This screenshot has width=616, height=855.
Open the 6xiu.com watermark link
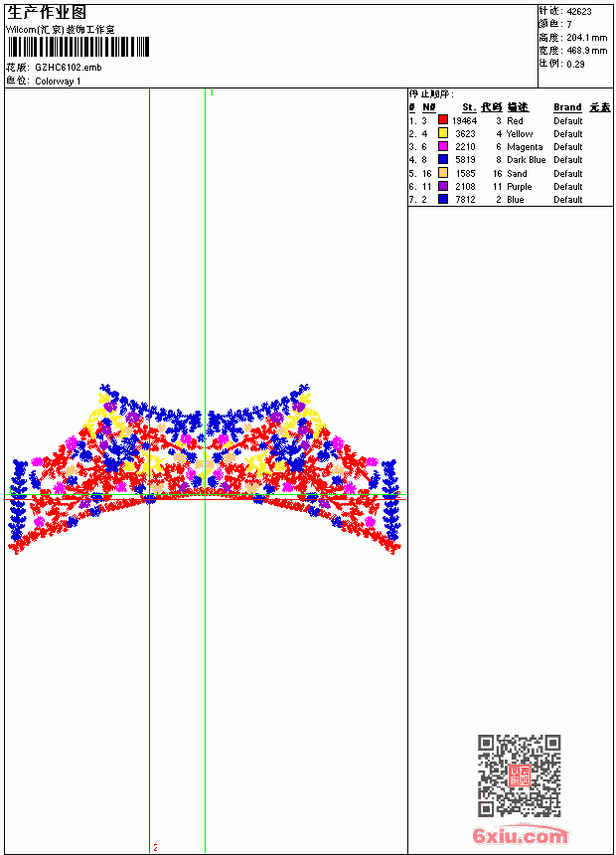click(x=520, y=835)
